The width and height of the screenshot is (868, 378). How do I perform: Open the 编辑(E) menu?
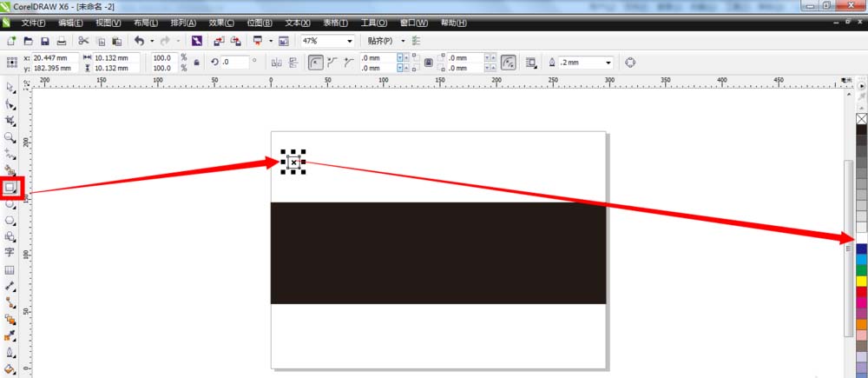70,23
